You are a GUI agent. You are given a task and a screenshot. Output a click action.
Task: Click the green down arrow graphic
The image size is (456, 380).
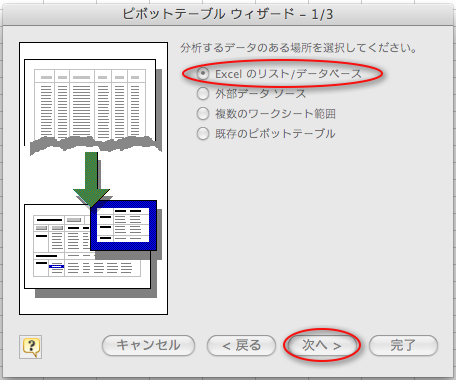tap(91, 179)
